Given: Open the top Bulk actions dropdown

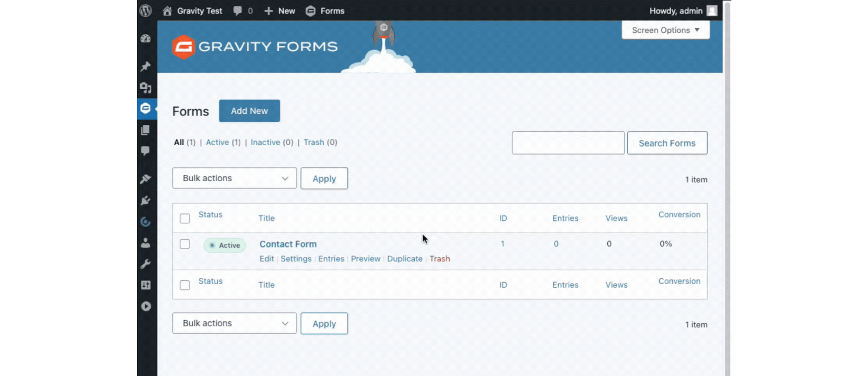Looking at the screenshot, I should [x=234, y=178].
